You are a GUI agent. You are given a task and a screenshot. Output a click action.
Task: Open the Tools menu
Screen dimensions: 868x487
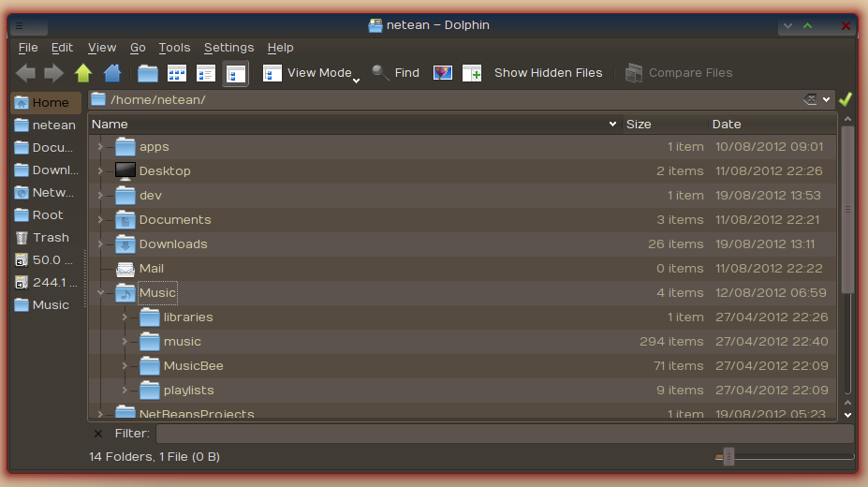174,48
